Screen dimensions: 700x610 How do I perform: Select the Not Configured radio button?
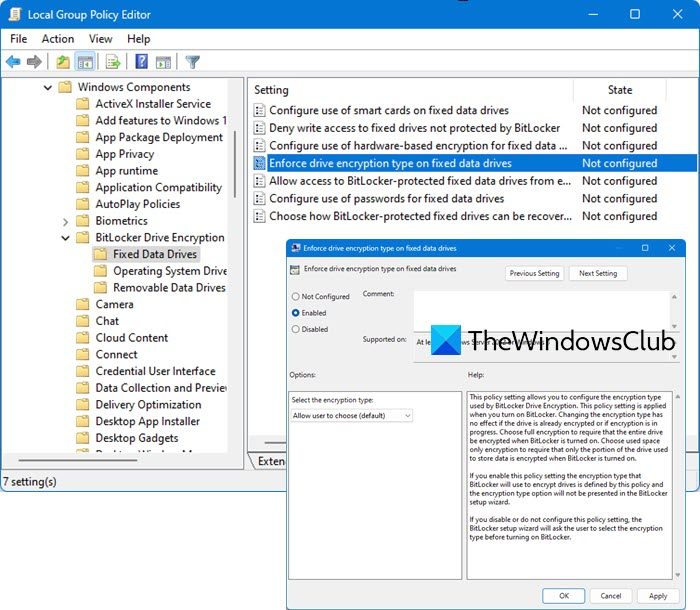[296, 297]
